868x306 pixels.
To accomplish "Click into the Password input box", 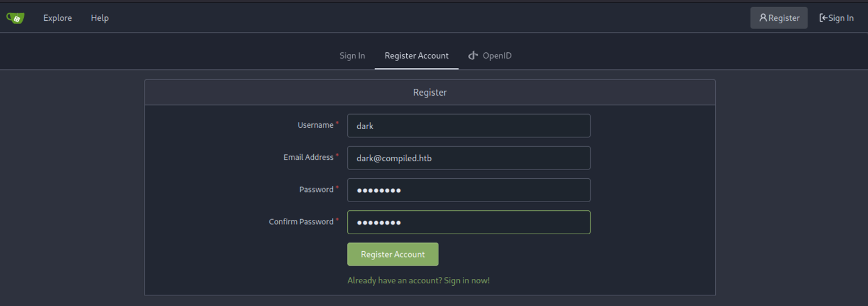I will click(469, 190).
